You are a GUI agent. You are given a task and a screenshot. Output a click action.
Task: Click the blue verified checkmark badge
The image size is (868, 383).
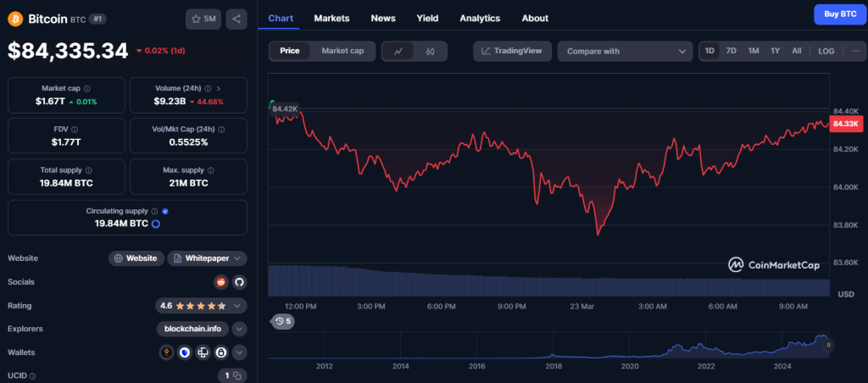[x=165, y=212]
